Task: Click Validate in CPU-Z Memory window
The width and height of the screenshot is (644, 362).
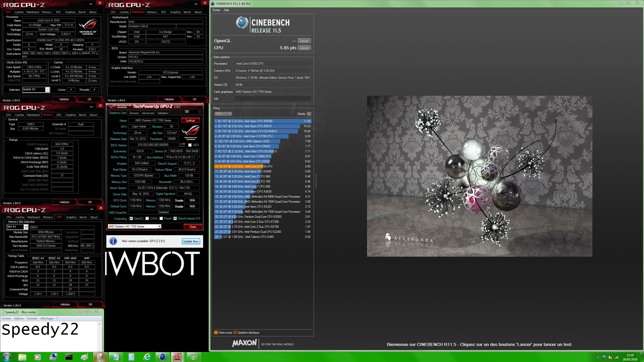Action: click(x=64, y=202)
